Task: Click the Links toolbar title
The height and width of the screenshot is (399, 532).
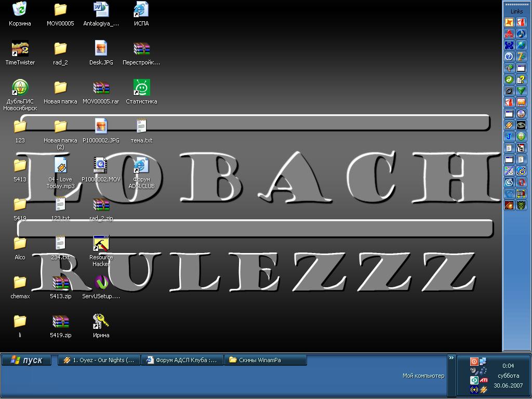Action: (517, 11)
